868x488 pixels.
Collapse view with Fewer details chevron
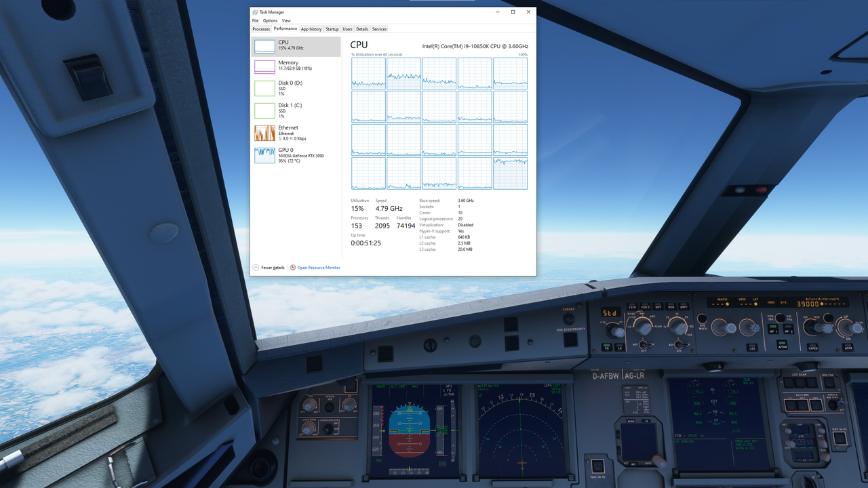(x=256, y=268)
